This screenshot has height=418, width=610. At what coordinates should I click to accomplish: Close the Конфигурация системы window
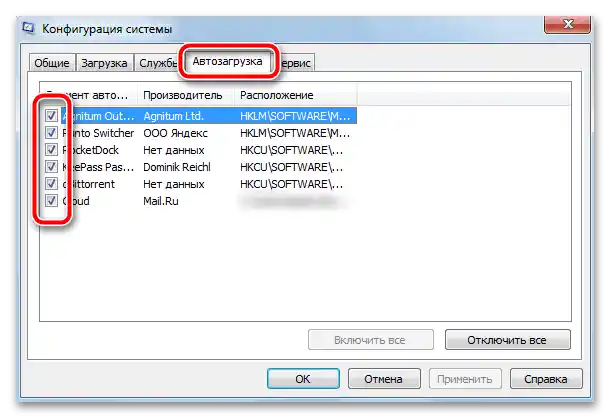[567, 24]
